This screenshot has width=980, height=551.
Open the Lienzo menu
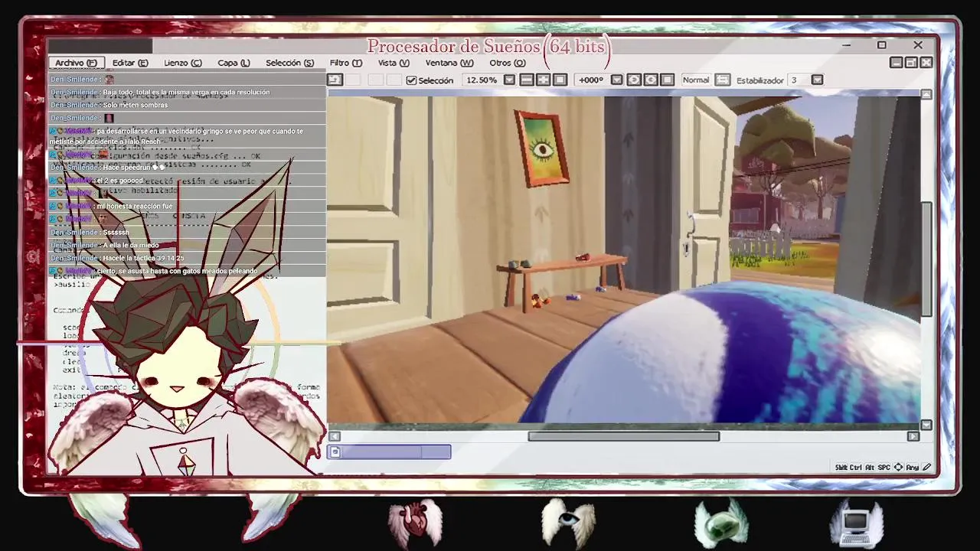[x=183, y=63]
